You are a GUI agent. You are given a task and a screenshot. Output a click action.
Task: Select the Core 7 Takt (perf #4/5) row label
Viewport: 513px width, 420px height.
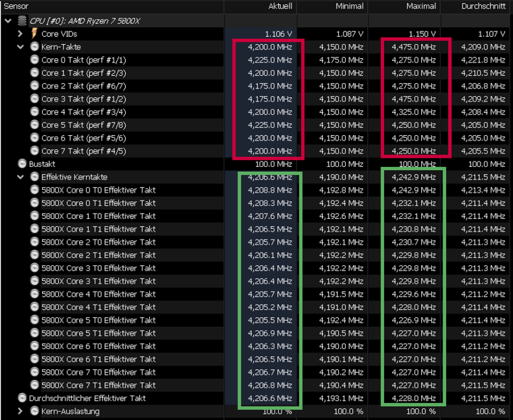coord(84,151)
